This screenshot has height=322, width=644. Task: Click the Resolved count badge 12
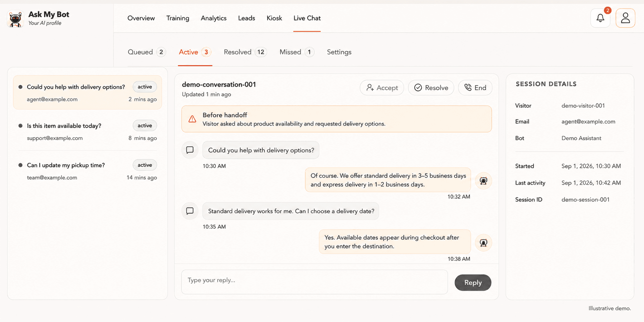[x=261, y=52]
